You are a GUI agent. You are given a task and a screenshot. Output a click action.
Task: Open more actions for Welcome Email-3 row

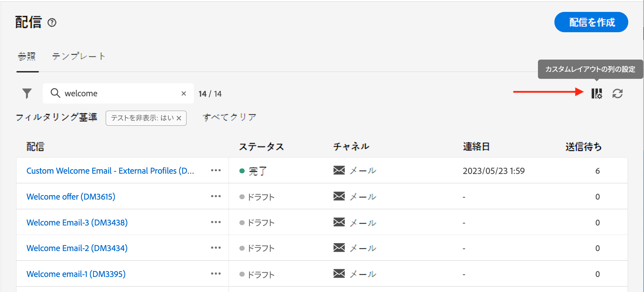216,222
